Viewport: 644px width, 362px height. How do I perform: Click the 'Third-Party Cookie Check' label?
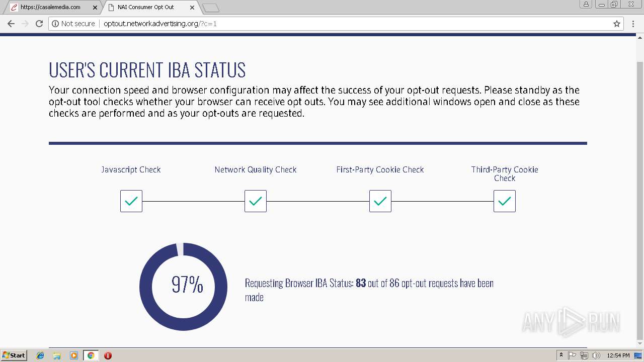click(505, 174)
